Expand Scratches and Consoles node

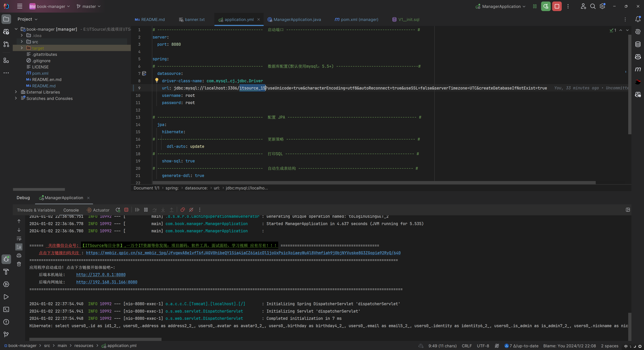click(16, 98)
